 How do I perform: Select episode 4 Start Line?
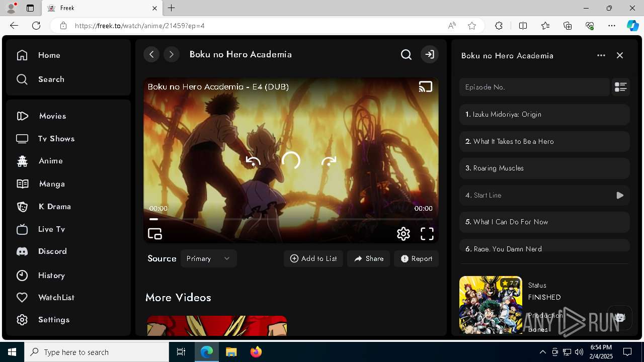(x=544, y=195)
